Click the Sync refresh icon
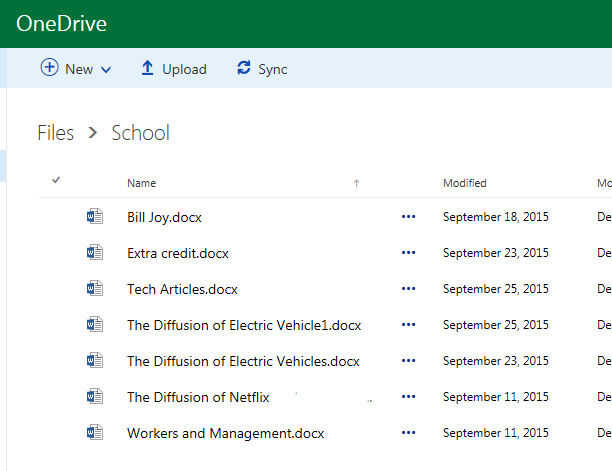The height and width of the screenshot is (471, 612). click(243, 68)
